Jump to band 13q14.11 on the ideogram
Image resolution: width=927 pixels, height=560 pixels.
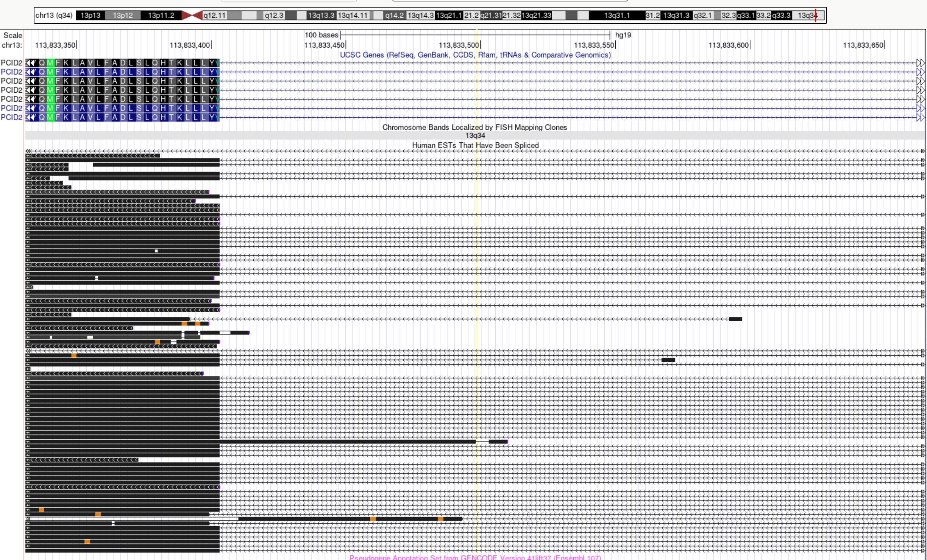click(353, 16)
